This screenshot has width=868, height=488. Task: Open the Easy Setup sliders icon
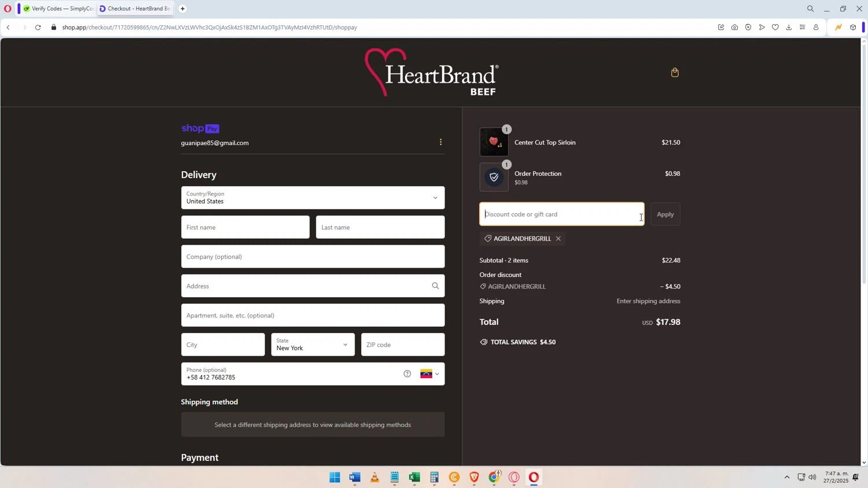pos(802,27)
